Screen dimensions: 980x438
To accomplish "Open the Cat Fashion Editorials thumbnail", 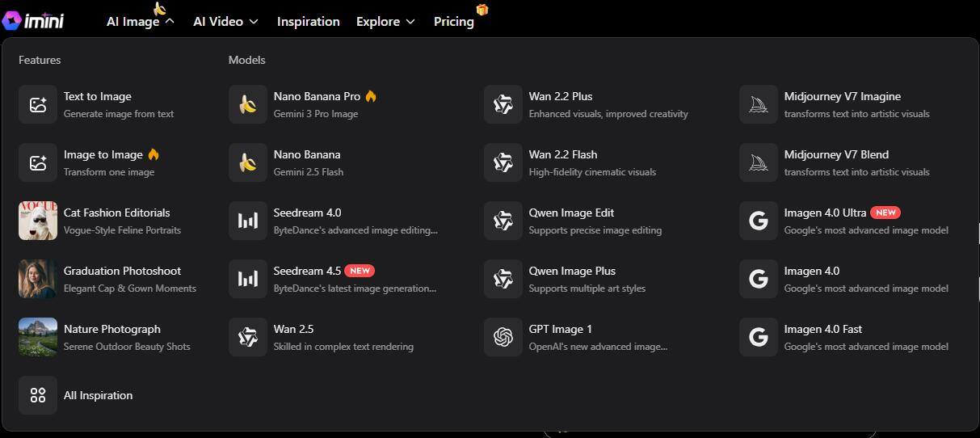I will tap(38, 221).
